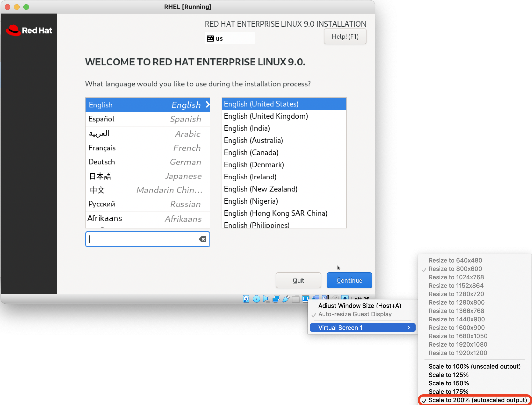The width and height of the screenshot is (532, 405).
Task: Select English (New Zealand) locale
Action: click(x=284, y=189)
